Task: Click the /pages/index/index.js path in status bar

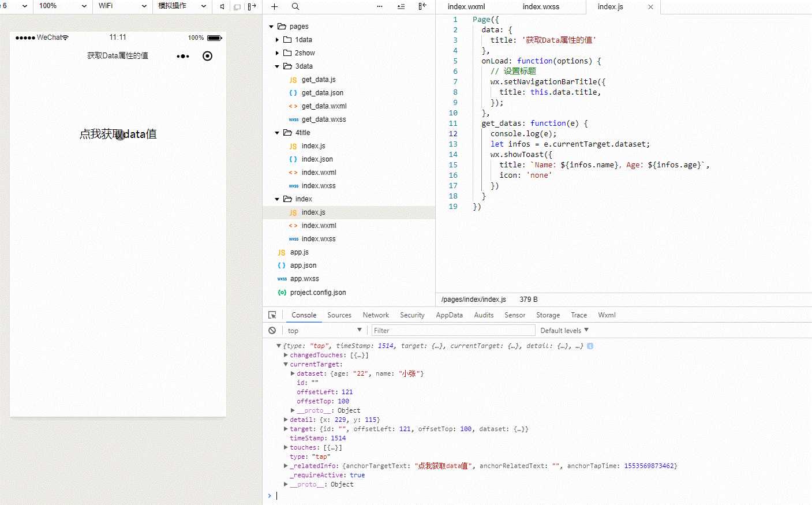Action: (x=473, y=300)
